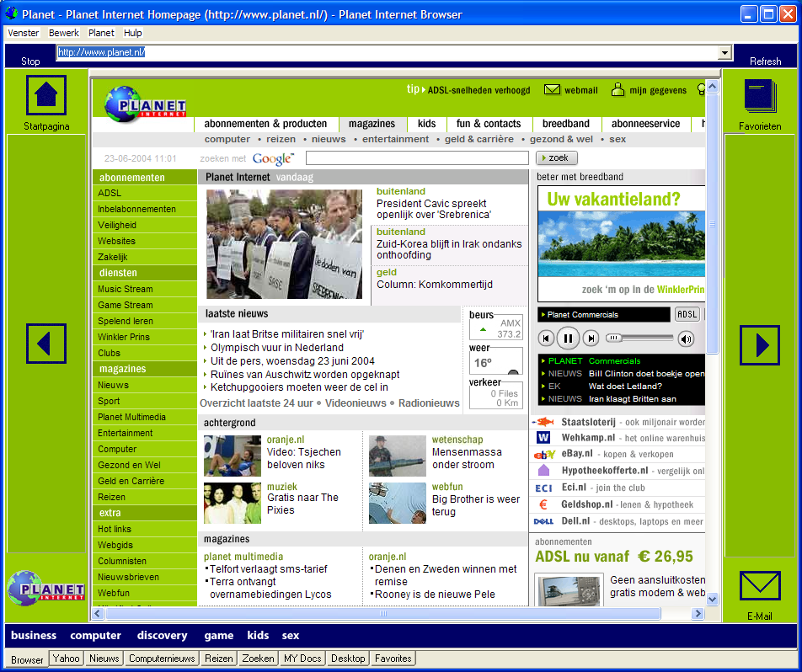Open the E-Mail envelope icon

coord(760,586)
